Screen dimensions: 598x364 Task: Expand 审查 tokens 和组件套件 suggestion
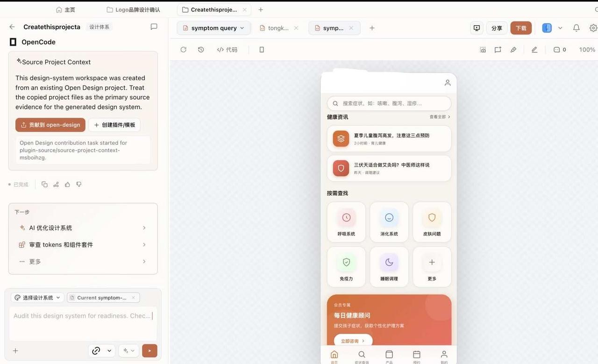coord(83,245)
